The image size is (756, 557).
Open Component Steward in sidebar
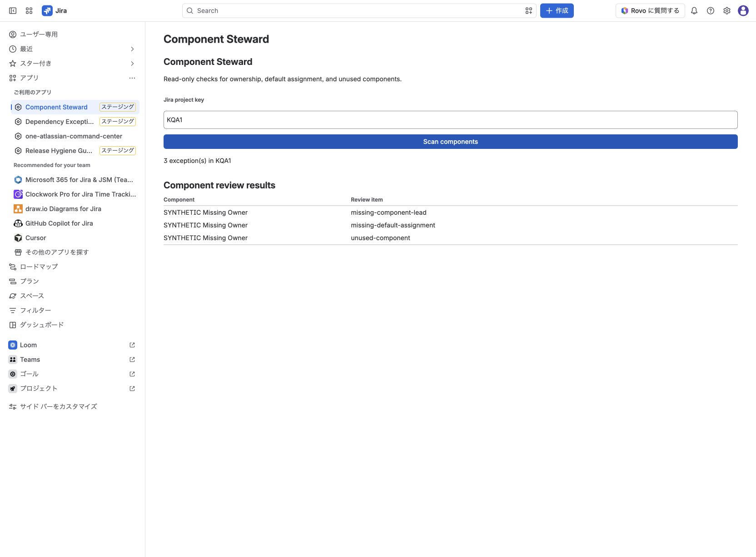[75, 107]
